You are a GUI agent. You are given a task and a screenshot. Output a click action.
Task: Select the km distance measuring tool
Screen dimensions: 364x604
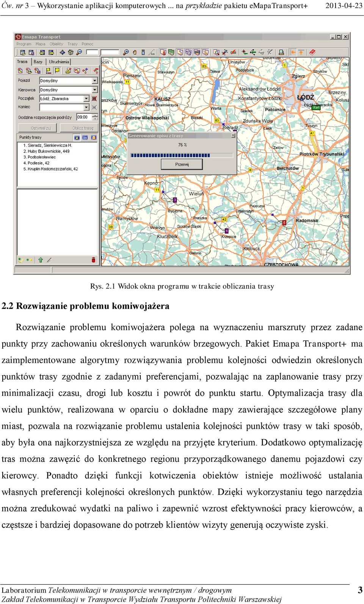click(x=152, y=52)
